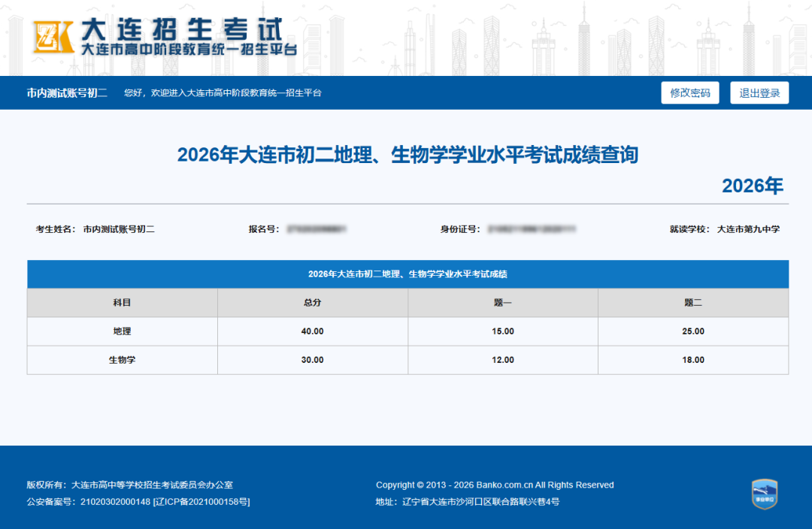Open the 公安备案号 21020302000148 link
This screenshot has width=812, height=529.
(89, 501)
